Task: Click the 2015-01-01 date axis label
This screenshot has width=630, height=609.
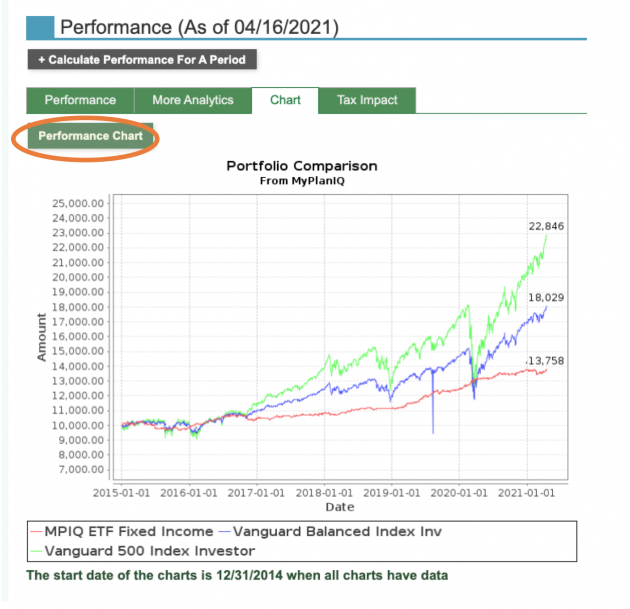Action: click(121, 493)
